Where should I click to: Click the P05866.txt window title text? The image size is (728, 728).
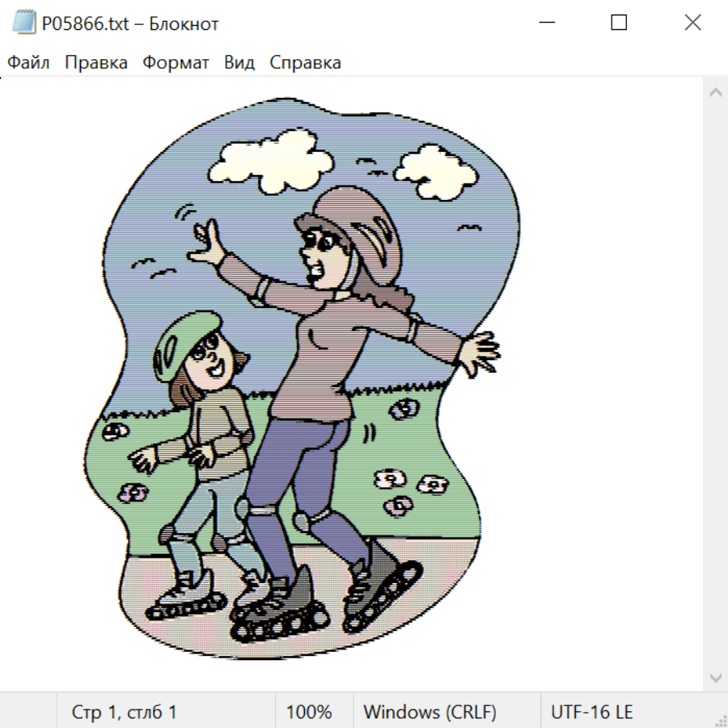tap(130, 24)
